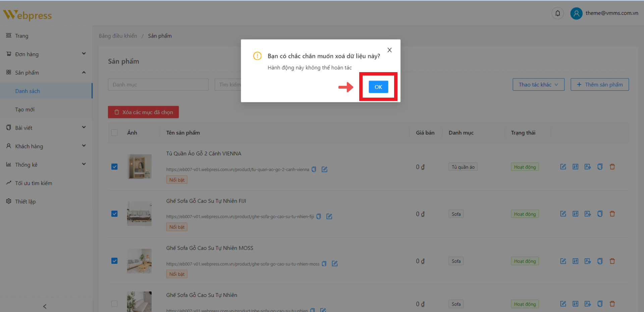Open the Thao tác khác dropdown
The width and height of the screenshot is (644, 312).
[538, 85]
